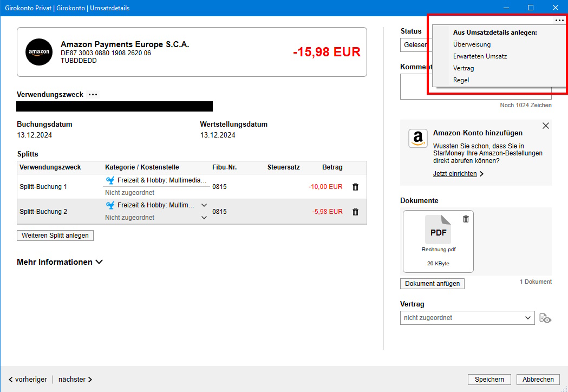Open category dropdown of Splitt-Buchung 2
568x392 pixels.
click(x=204, y=205)
